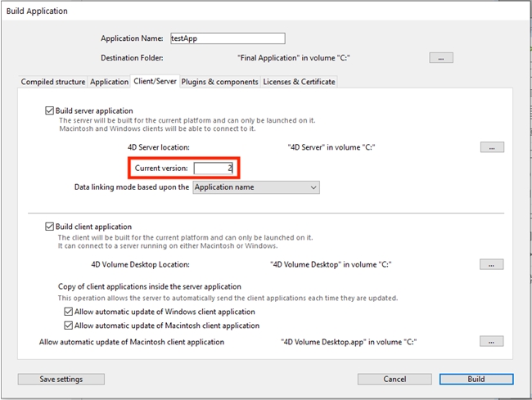The height and width of the screenshot is (400, 532).
Task: Click the Save settings button
Action: click(61, 379)
